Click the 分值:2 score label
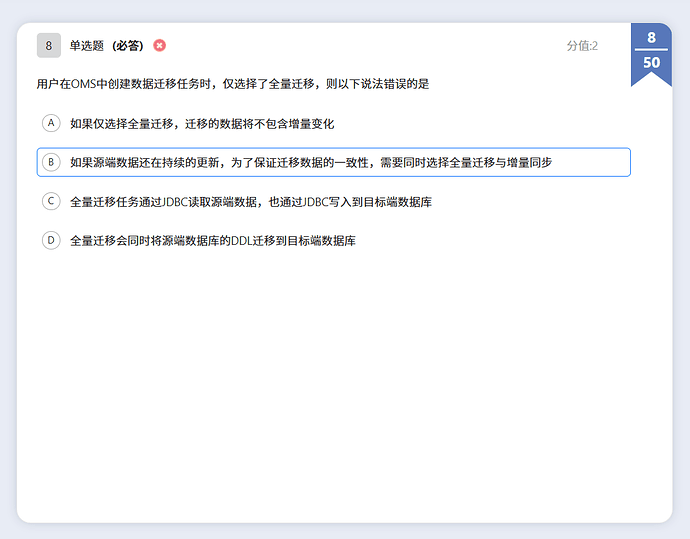 click(x=581, y=46)
